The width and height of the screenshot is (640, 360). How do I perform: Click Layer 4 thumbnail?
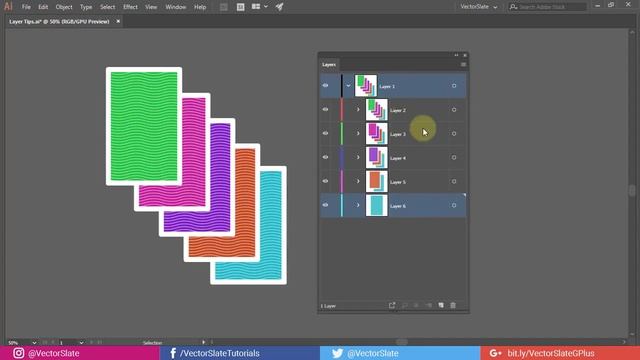[376, 158]
